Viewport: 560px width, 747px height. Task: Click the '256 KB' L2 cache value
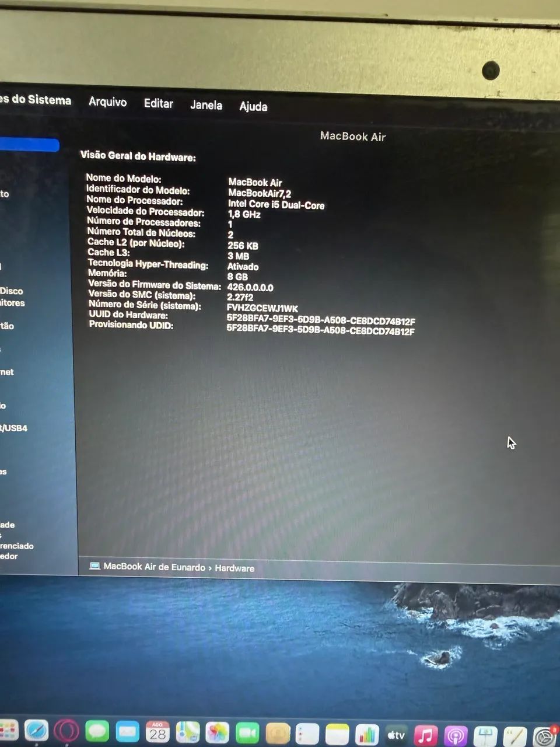pyautogui.click(x=243, y=246)
